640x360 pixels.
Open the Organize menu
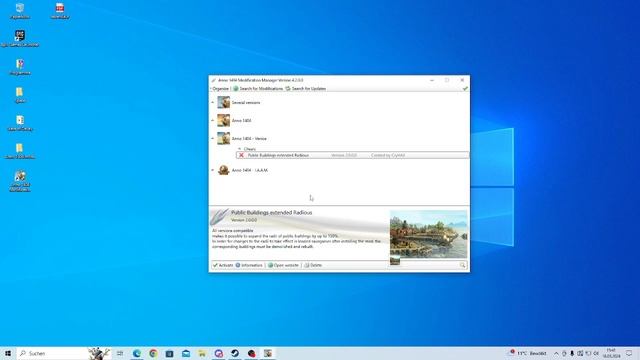click(x=220, y=89)
